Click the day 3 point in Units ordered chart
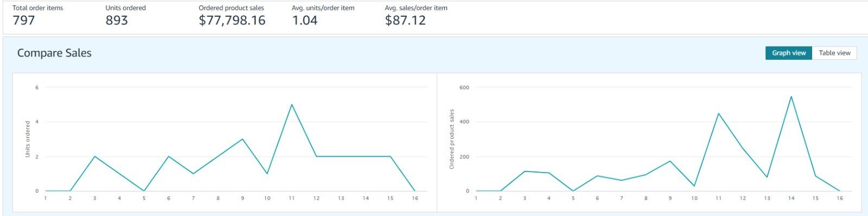868x216 pixels. tap(95, 156)
